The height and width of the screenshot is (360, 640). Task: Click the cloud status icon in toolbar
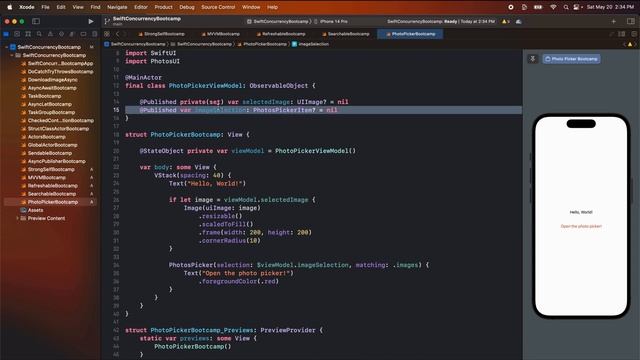tap(518, 21)
